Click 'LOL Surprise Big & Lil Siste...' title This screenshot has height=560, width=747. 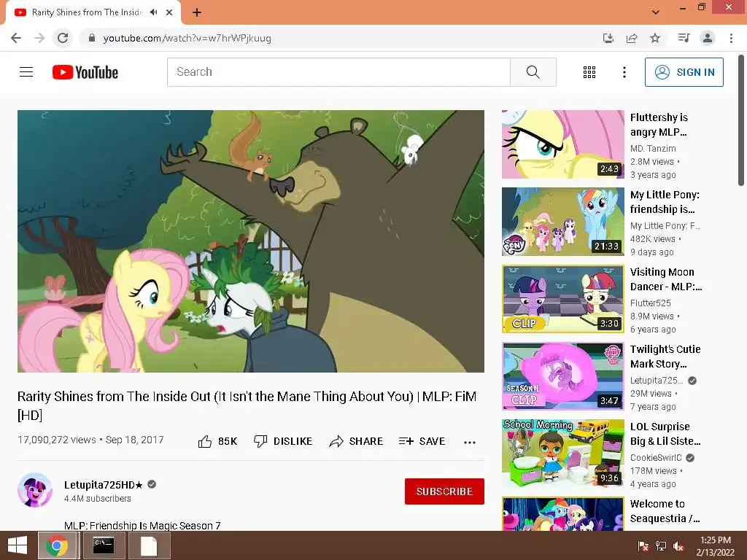coord(665,434)
